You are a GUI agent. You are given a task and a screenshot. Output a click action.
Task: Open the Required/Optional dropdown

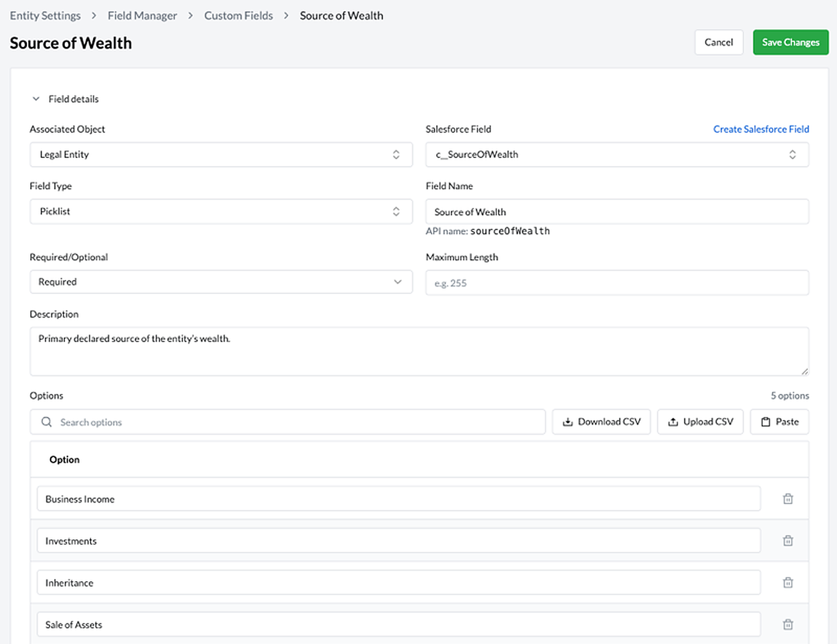pyautogui.click(x=221, y=282)
